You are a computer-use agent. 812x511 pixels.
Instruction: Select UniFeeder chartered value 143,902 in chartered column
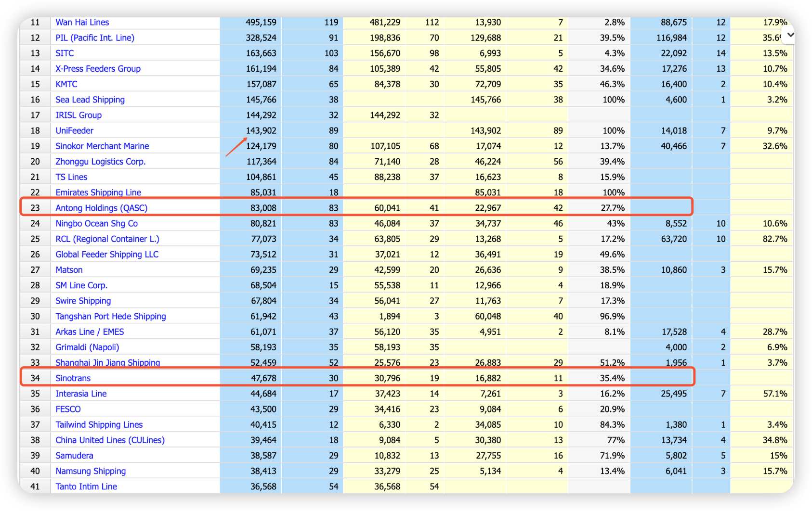485,130
